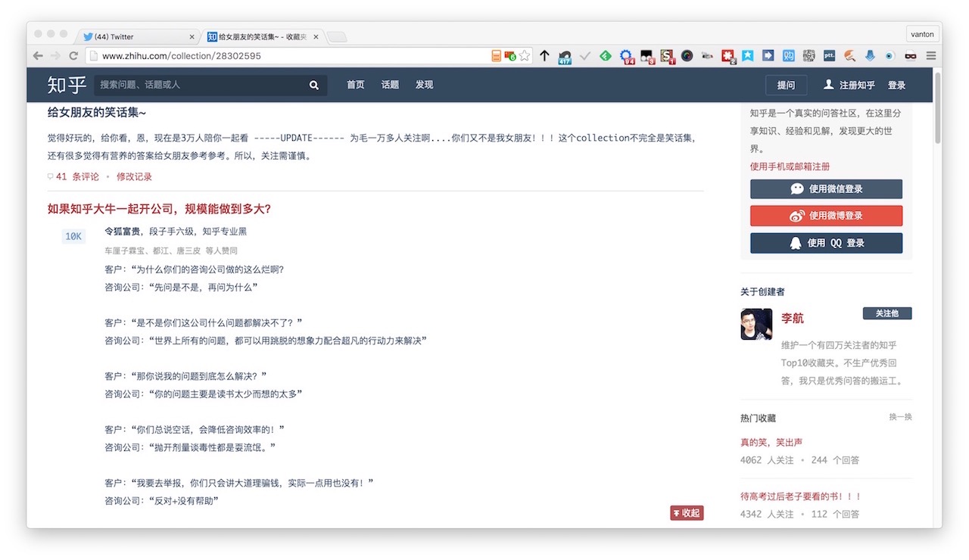Click the search magnifier icon in Zhihu's search bar
969x560 pixels.
pos(313,85)
